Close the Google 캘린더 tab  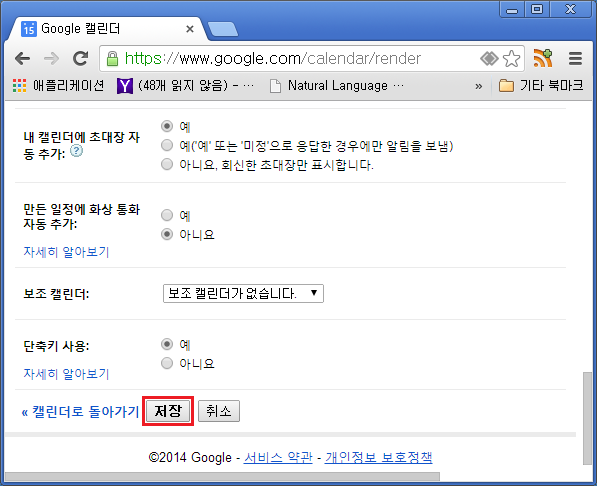tap(190, 29)
